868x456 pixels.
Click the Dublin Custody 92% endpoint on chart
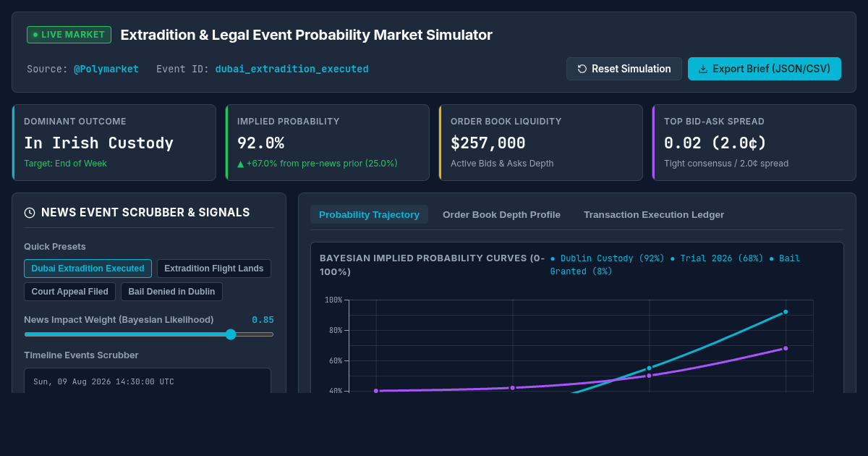[x=786, y=312]
